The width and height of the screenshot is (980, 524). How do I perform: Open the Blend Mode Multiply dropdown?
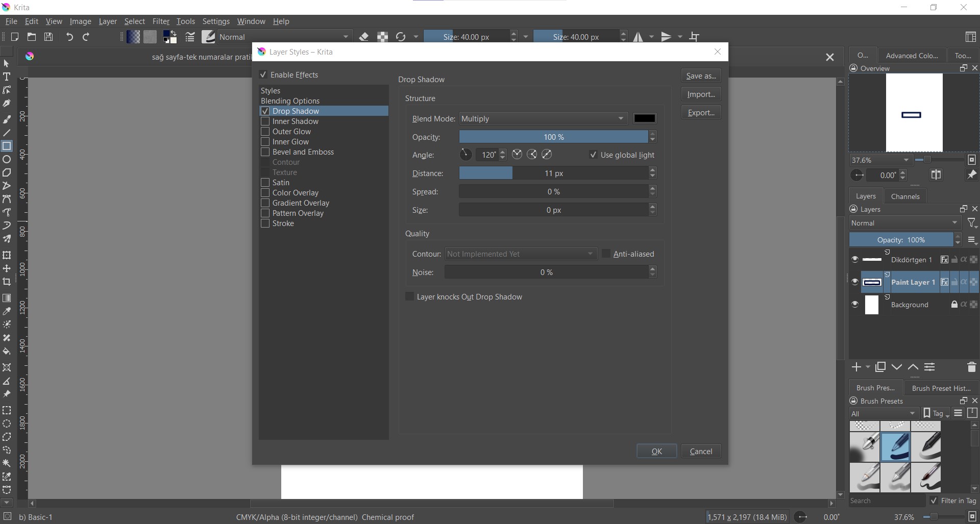(543, 119)
